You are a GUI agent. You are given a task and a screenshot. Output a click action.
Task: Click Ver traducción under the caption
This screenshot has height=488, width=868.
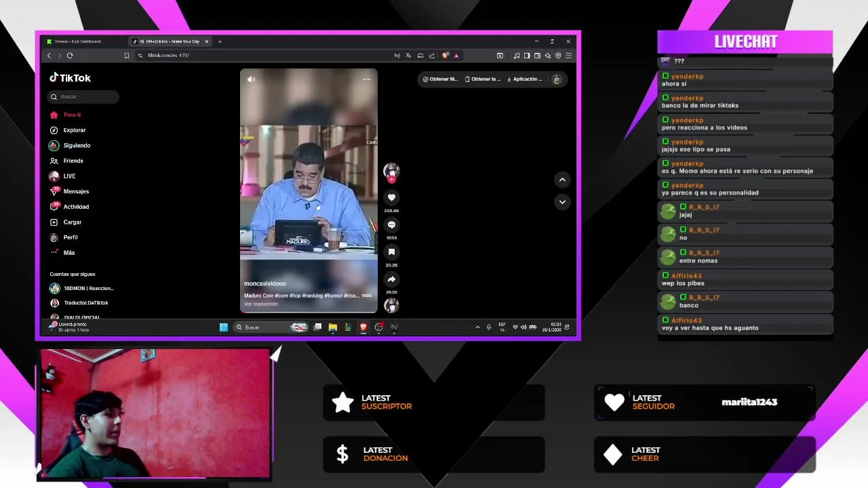(261, 304)
